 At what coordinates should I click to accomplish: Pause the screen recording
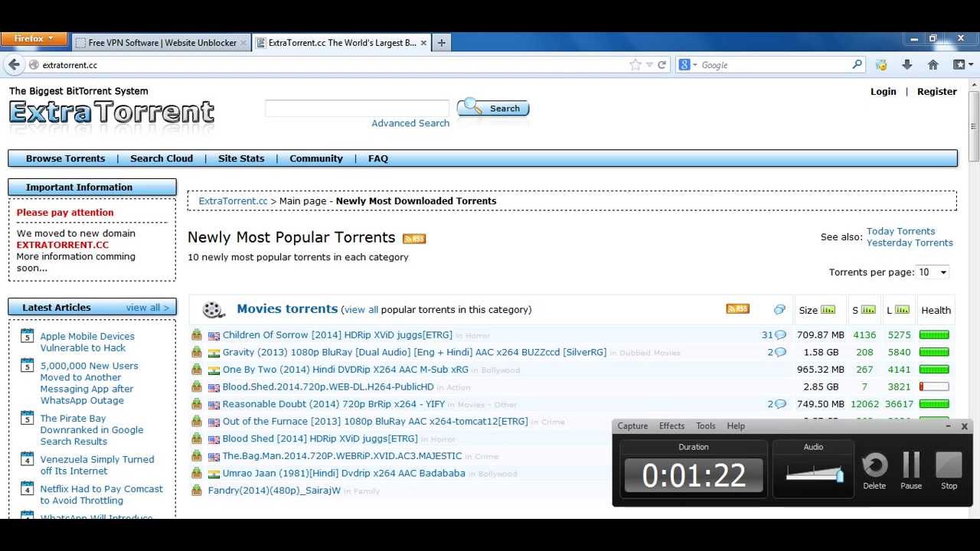click(x=911, y=471)
